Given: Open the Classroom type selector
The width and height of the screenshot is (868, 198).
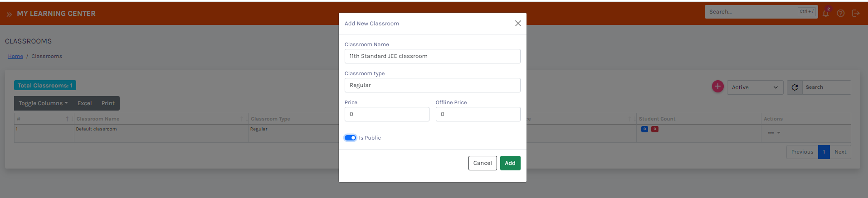Looking at the screenshot, I should [x=432, y=85].
